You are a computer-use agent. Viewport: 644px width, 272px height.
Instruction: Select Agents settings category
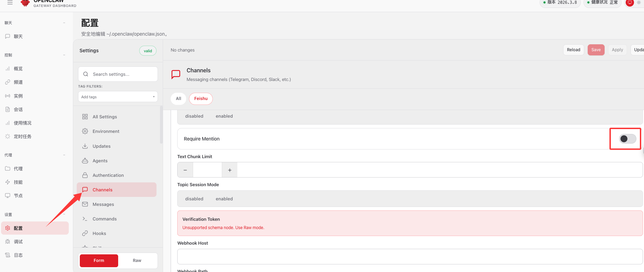tap(117, 161)
